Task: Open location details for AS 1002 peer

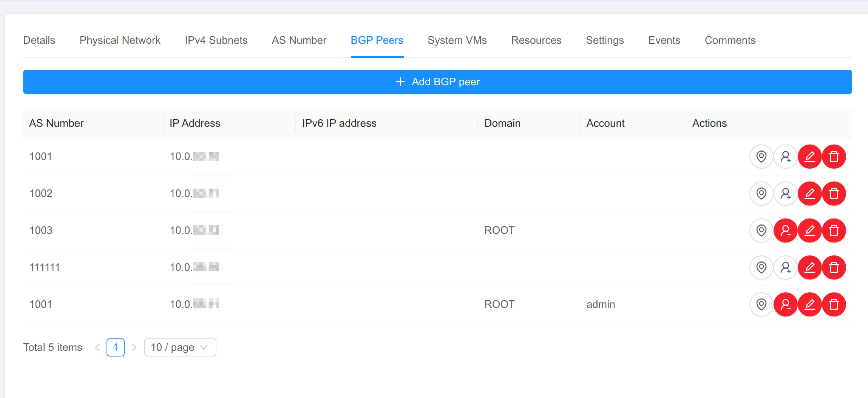Action: point(761,194)
